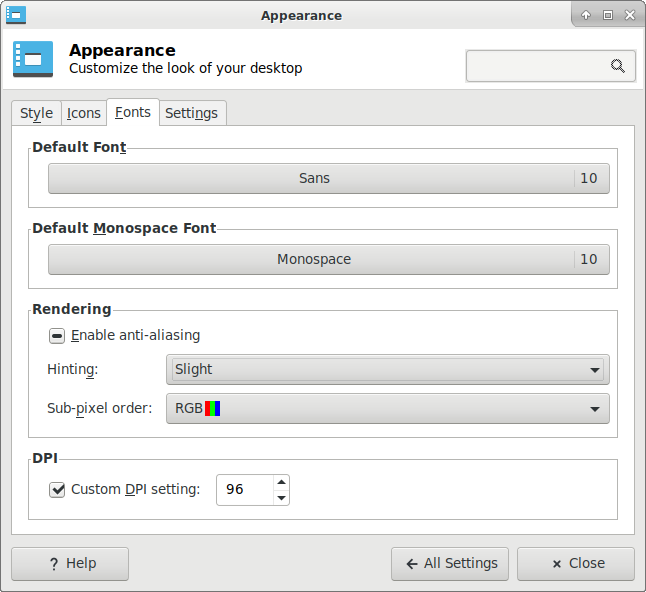The height and width of the screenshot is (592, 646).
Task: Click the window menu icon in titlebar
Action: 16,15
